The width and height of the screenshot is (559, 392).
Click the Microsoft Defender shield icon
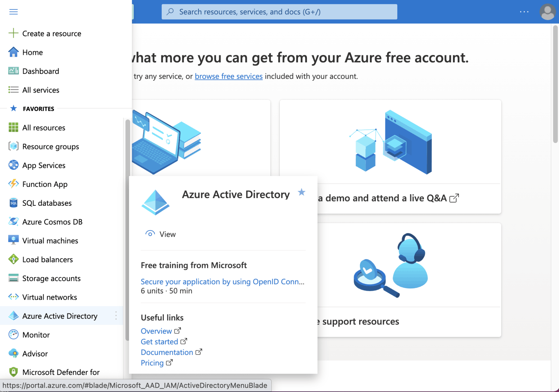13,372
